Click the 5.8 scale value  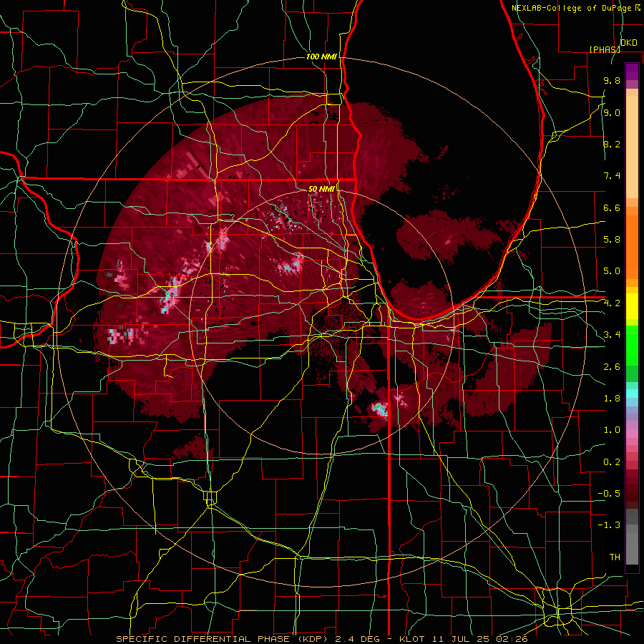[612, 240]
